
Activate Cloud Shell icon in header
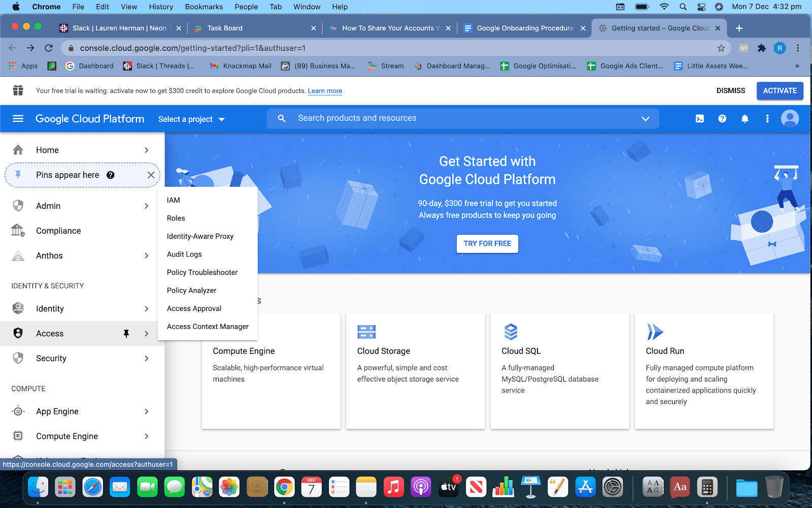[699, 119]
